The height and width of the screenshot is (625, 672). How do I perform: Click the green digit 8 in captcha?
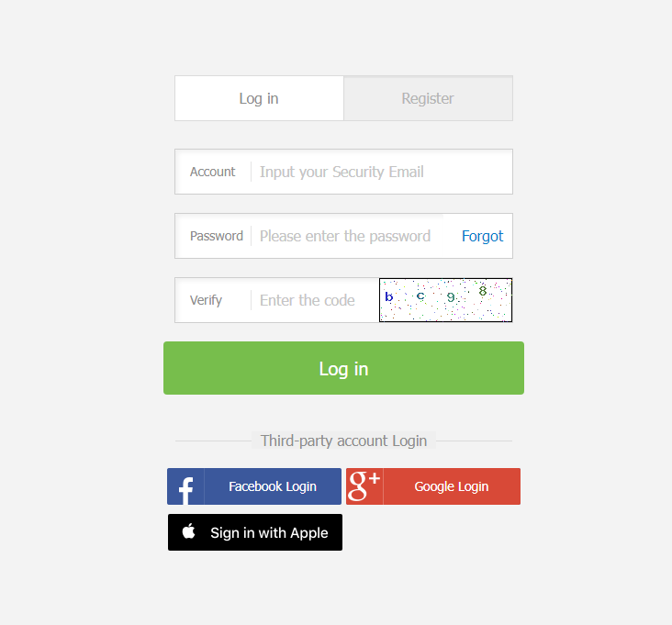click(x=483, y=291)
